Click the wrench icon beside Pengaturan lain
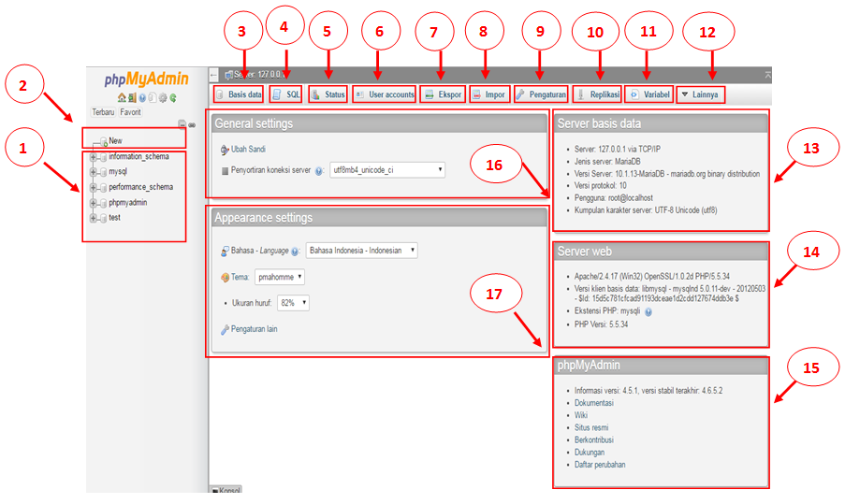Viewport: 845px width, 504px height. (x=225, y=329)
